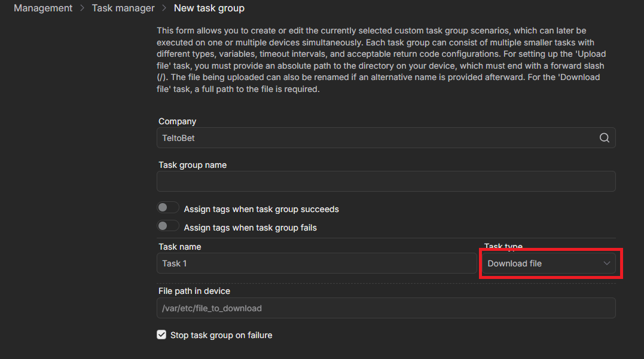
Task: Select the New task group breadcrumb
Action: tap(209, 8)
